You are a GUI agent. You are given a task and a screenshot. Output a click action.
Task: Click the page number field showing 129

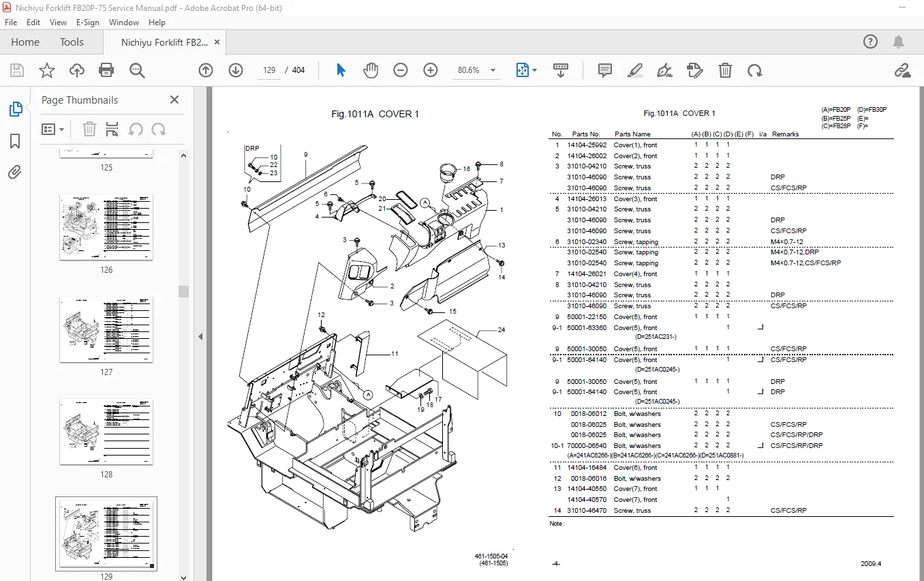(x=269, y=70)
